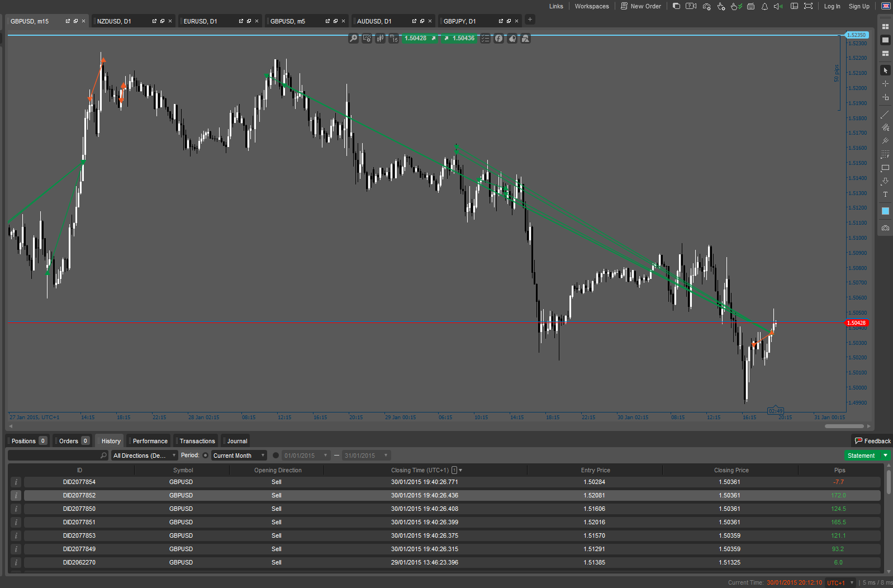The width and height of the screenshot is (893, 588).
Task: Select the trend line drawing tool
Action: [x=885, y=114]
